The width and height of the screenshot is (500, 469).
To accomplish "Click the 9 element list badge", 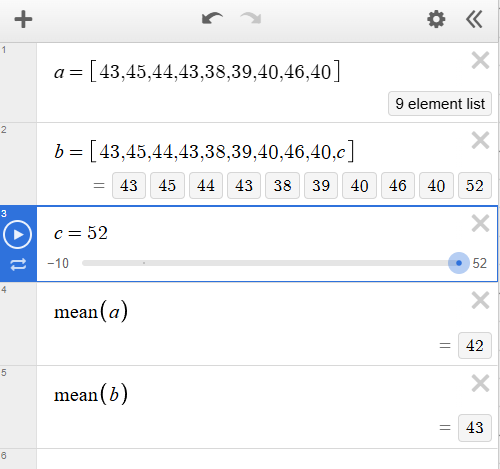I will pos(440,104).
